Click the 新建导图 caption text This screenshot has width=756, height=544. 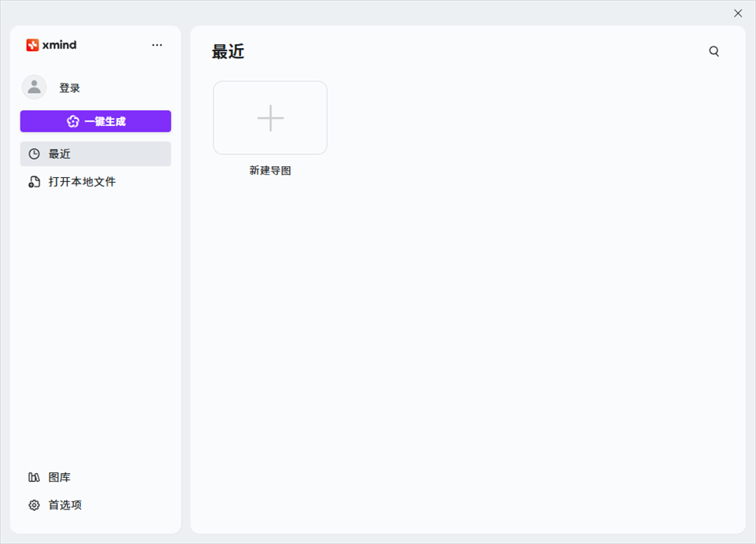(270, 170)
